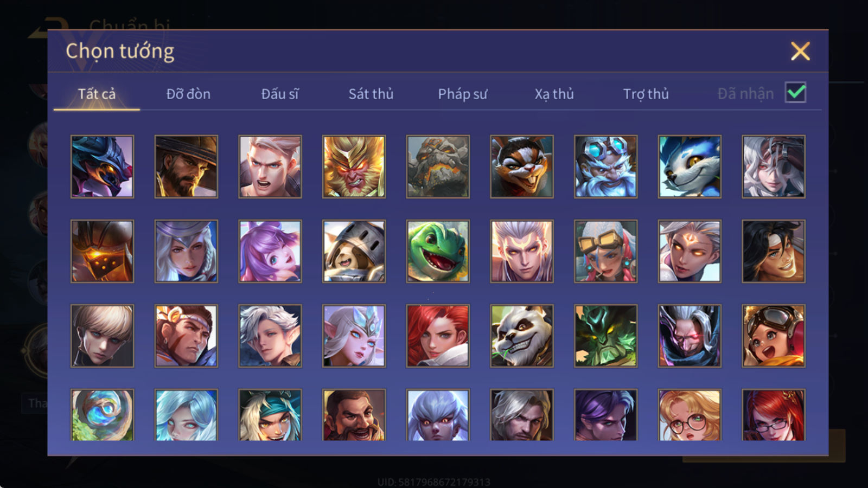
Task: Filter heroes by Xạ thủ tab
Action: pos(554,94)
